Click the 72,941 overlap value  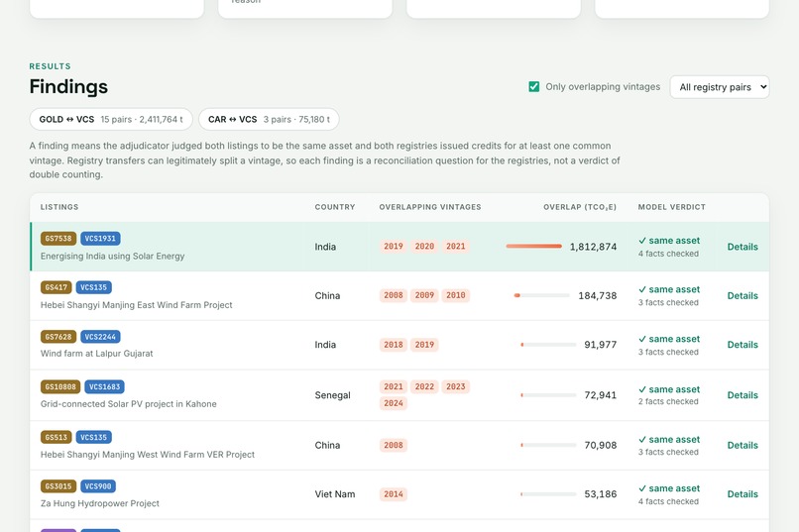[x=601, y=395]
